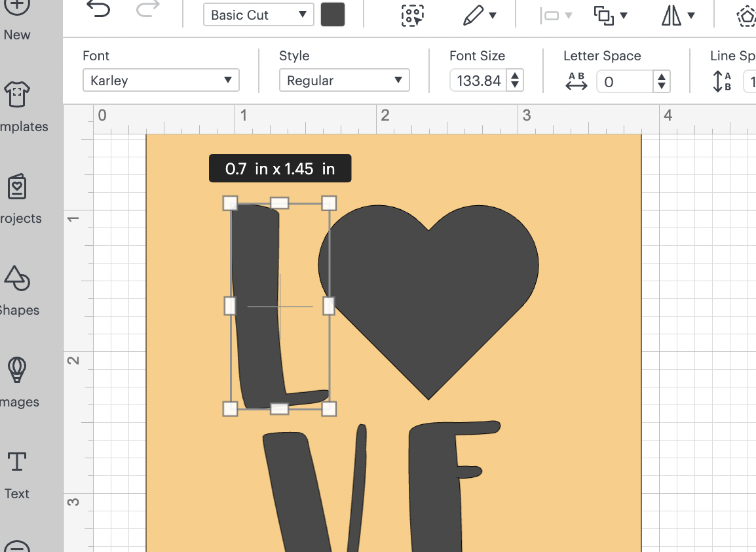Screen dimensions: 756x552
Task: Click the Letter Space AB icon
Action: (x=576, y=81)
